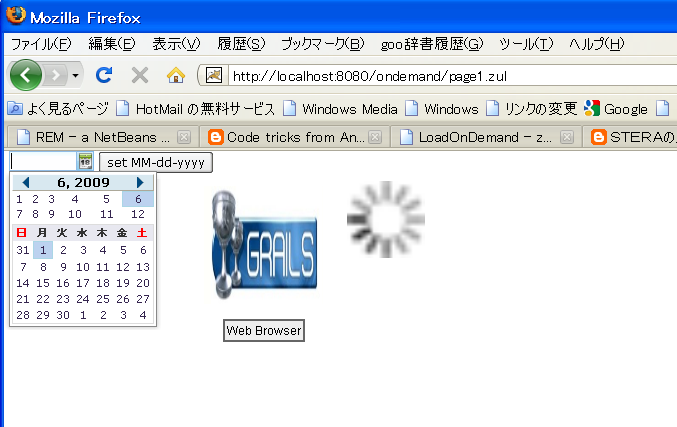Open the よく見るページ bookmark folder
The width and height of the screenshot is (677, 427).
58,109
